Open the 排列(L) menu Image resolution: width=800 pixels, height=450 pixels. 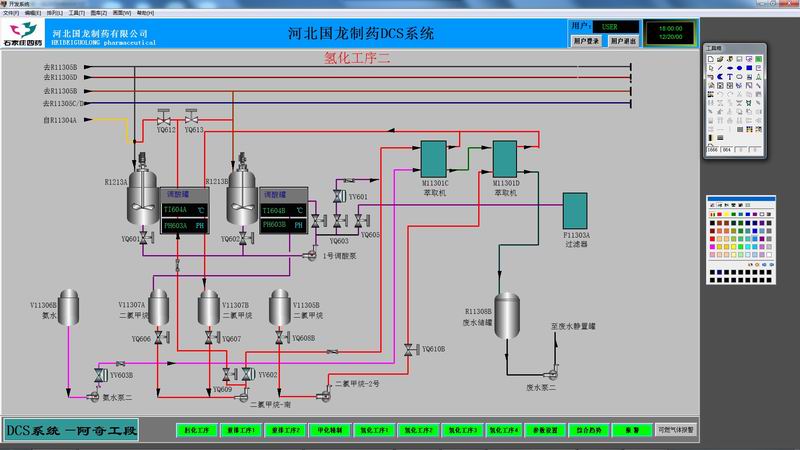click(x=55, y=13)
